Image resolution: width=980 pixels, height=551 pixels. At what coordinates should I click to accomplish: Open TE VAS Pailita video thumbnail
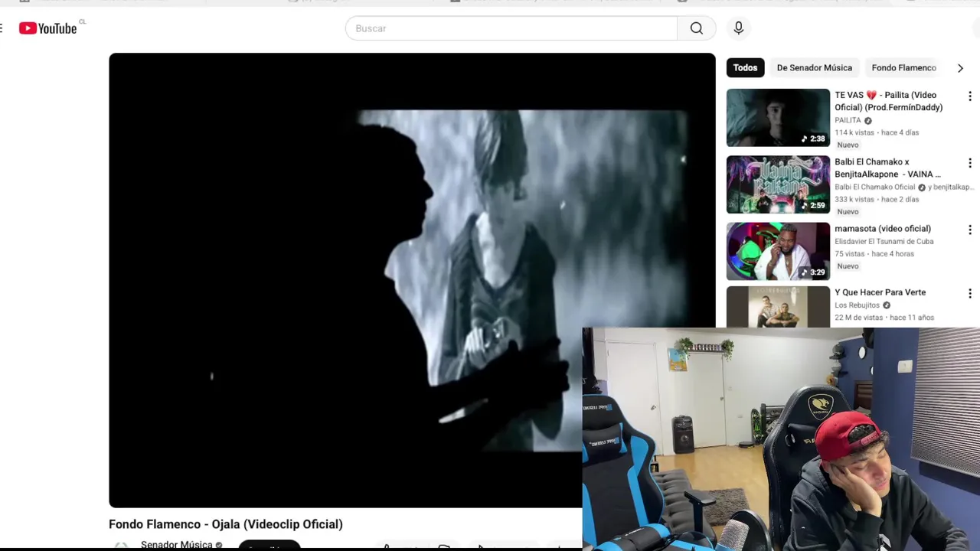(x=778, y=118)
